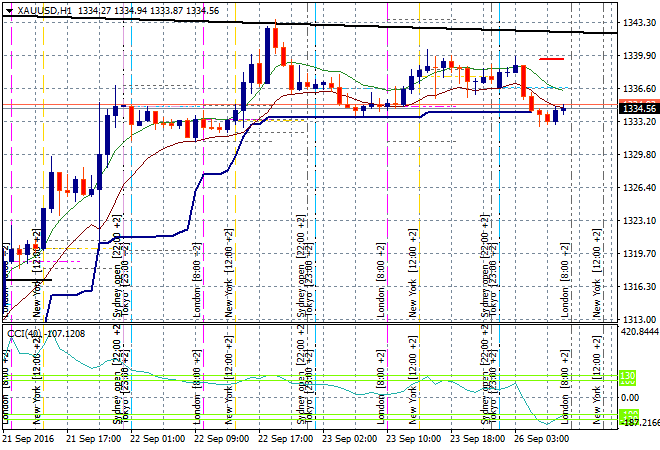Click the 0.00 CCI scale label
660x450 pixels.
tap(632, 397)
